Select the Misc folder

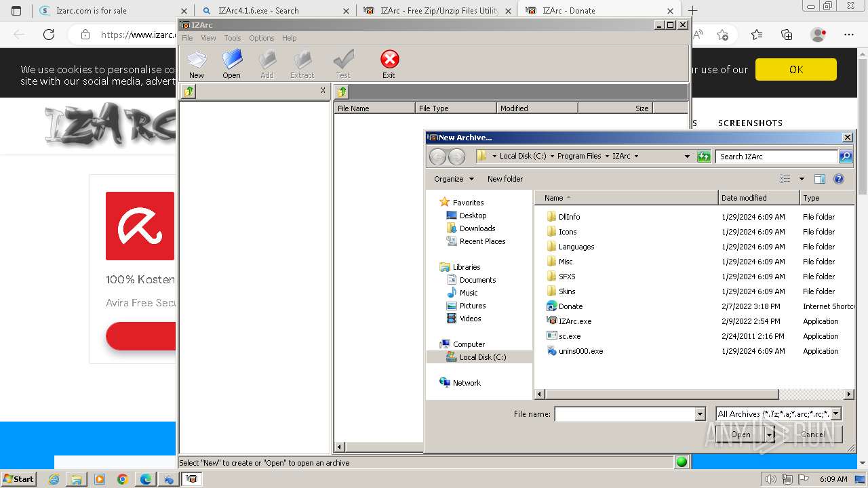pos(559,262)
